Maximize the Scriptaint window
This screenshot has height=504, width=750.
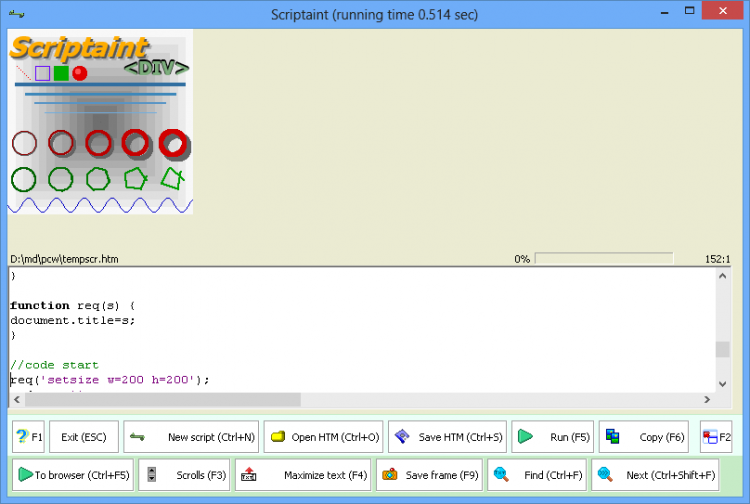point(689,11)
